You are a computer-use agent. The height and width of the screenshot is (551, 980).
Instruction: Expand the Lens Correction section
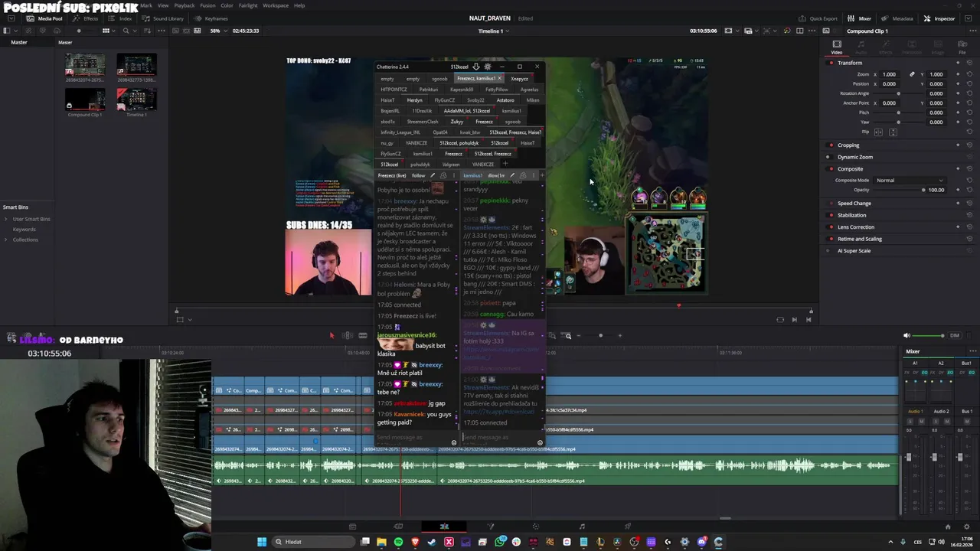pos(855,227)
